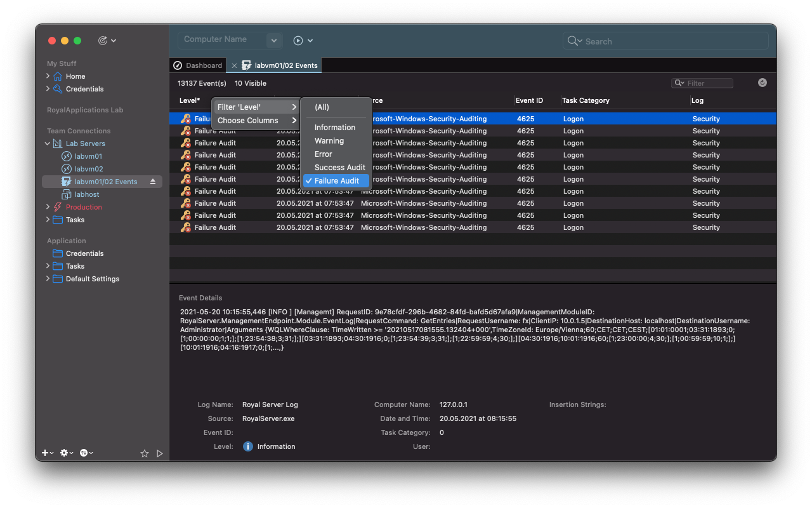Click the play triangle at sidebar bottom
The height and width of the screenshot is (508, 812).
160,453
